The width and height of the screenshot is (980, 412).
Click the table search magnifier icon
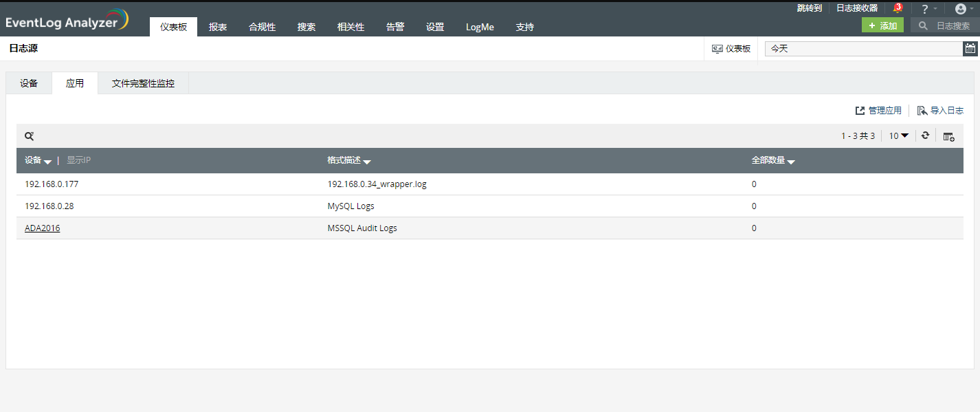pyautogui.click(x=30, y=136)
